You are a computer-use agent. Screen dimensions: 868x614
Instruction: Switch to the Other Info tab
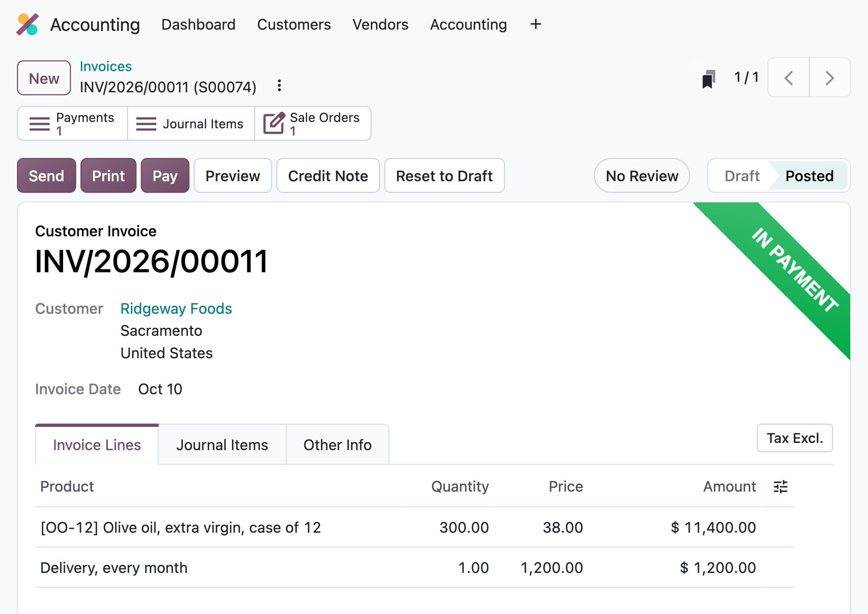(337, 445)
